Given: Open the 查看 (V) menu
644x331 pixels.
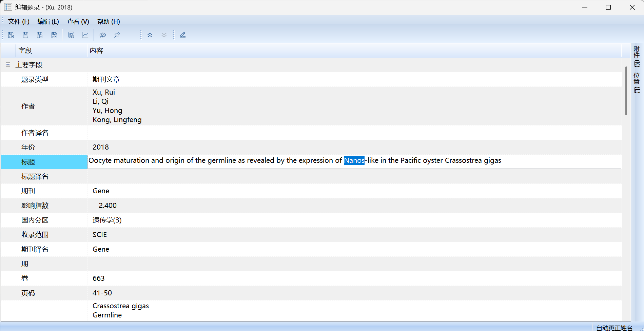Looking at the screenshot, I should [78, 21].
